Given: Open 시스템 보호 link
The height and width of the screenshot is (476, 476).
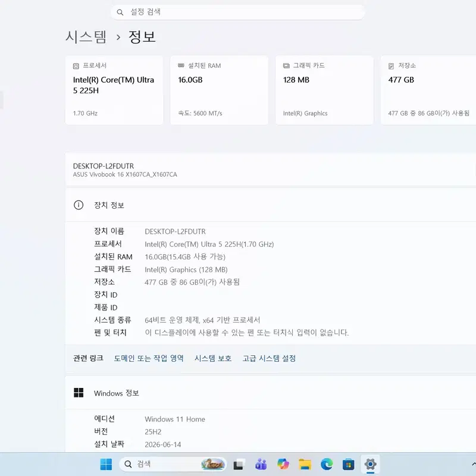Looking at the screenshot, I should coord(213,359).
